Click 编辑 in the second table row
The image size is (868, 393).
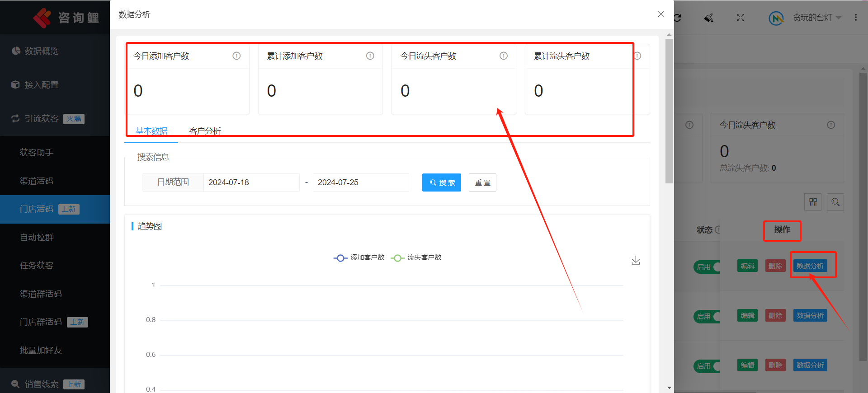[x=747, y=315]
